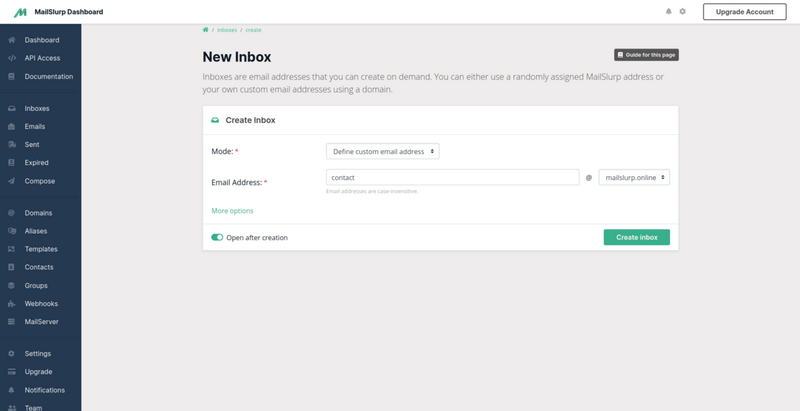
Task: Click the Templates sidebar icon
Action: 12,249
